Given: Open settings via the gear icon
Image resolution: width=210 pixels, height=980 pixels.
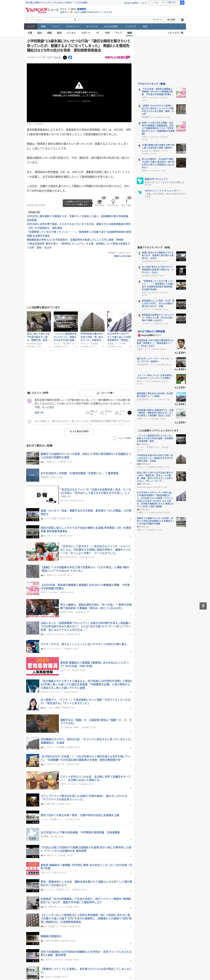Looking at the screenshot, I should 182,20.
